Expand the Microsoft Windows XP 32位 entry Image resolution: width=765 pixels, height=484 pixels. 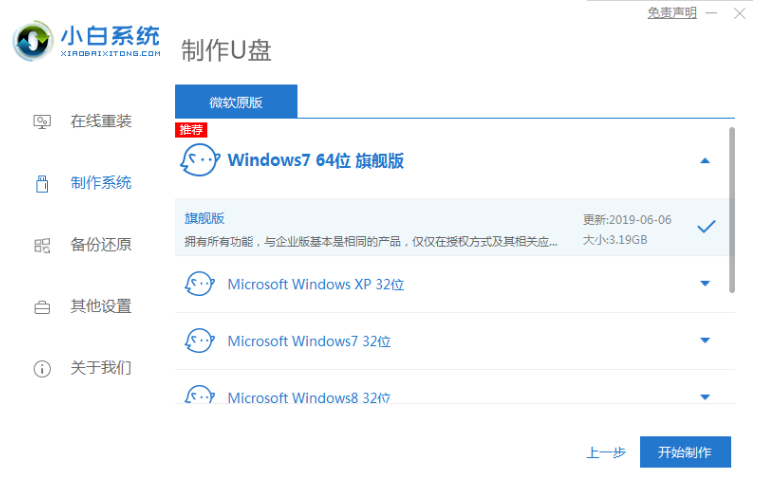pos(705,284)
